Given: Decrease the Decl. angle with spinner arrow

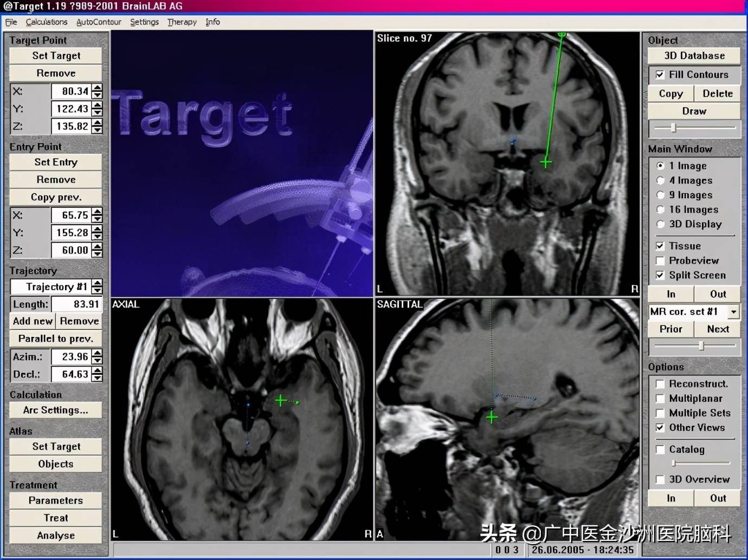Looking at the screenshot, I should [x=97, y=377].
